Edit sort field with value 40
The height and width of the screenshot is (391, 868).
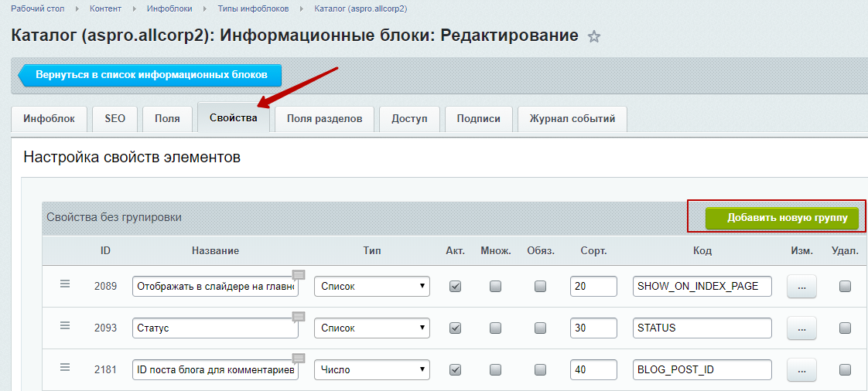[x=593, y=369]
